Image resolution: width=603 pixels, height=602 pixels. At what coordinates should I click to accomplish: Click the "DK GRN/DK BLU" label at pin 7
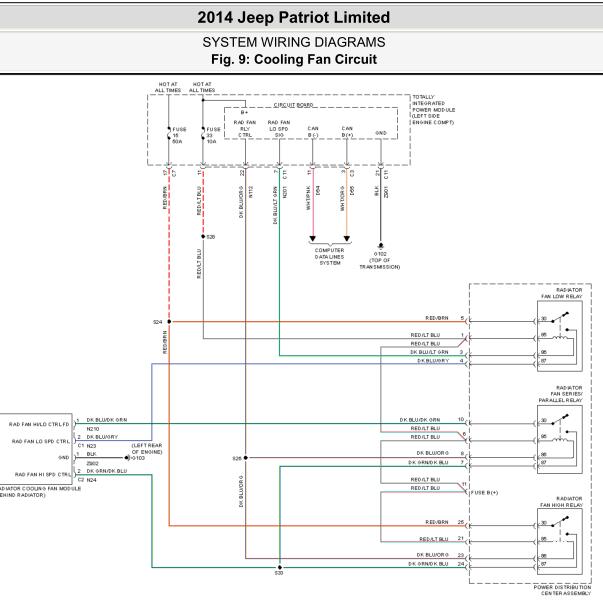(x=428, y=462)
